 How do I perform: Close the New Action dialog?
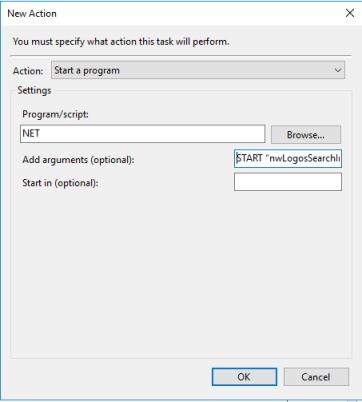[x=350, y=13]
